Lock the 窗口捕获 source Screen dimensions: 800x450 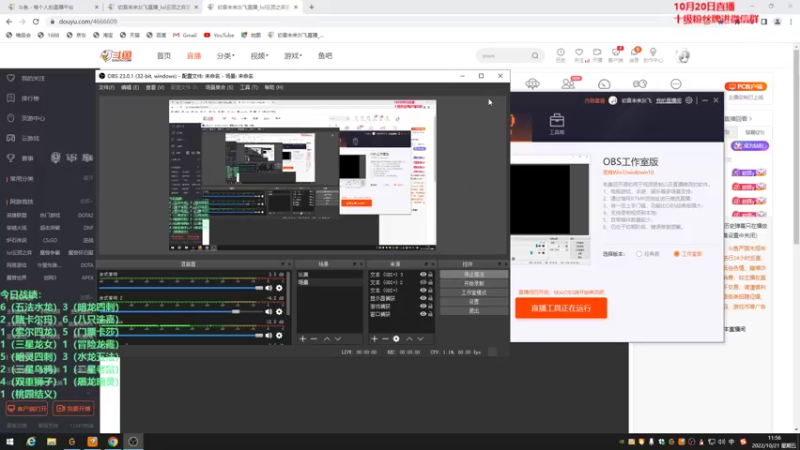[x=431, y=314]
